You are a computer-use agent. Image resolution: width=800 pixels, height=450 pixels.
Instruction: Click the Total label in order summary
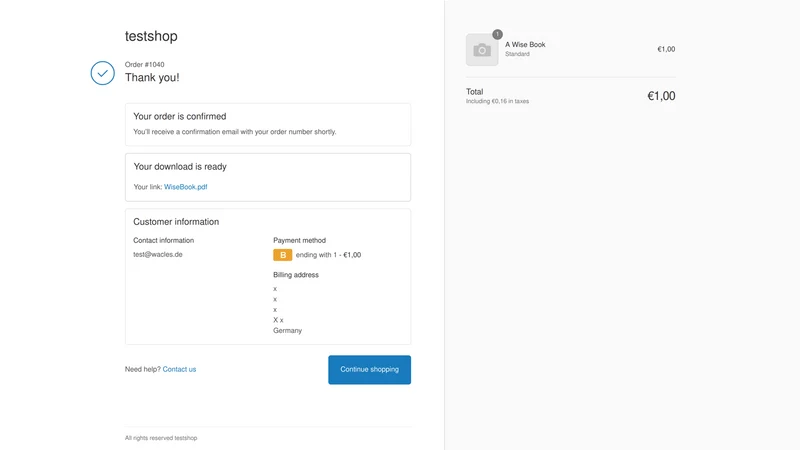pos(474,92)
